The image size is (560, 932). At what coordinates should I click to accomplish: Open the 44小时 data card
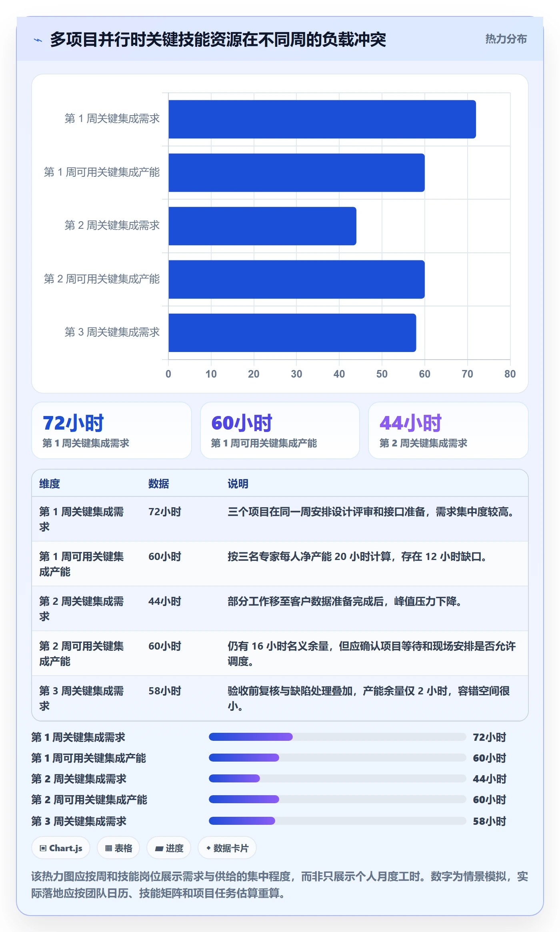click(x=448, y=430)
